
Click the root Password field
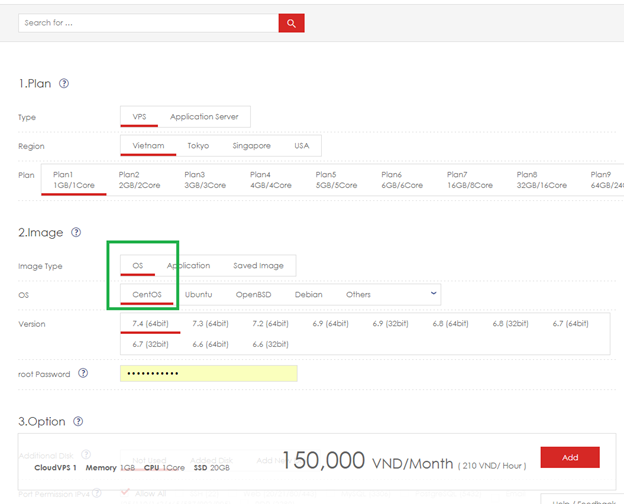(x=209, y=373)
